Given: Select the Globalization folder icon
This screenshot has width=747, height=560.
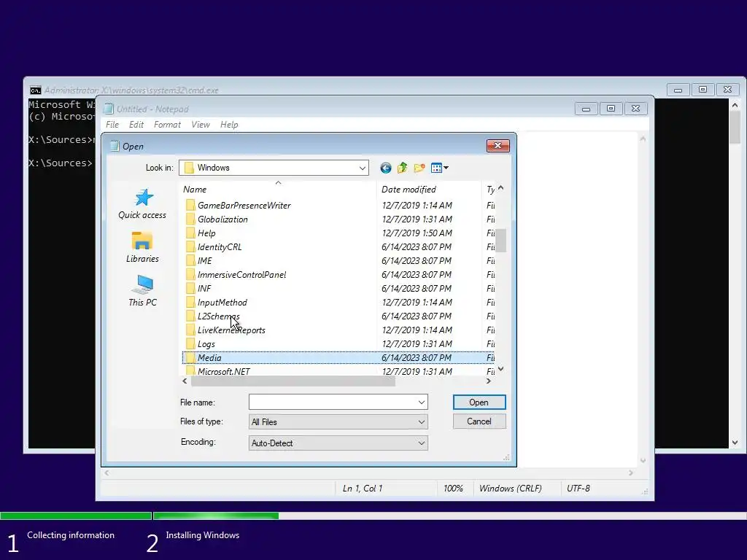Looking at the screenshot, I should [190, 219].
